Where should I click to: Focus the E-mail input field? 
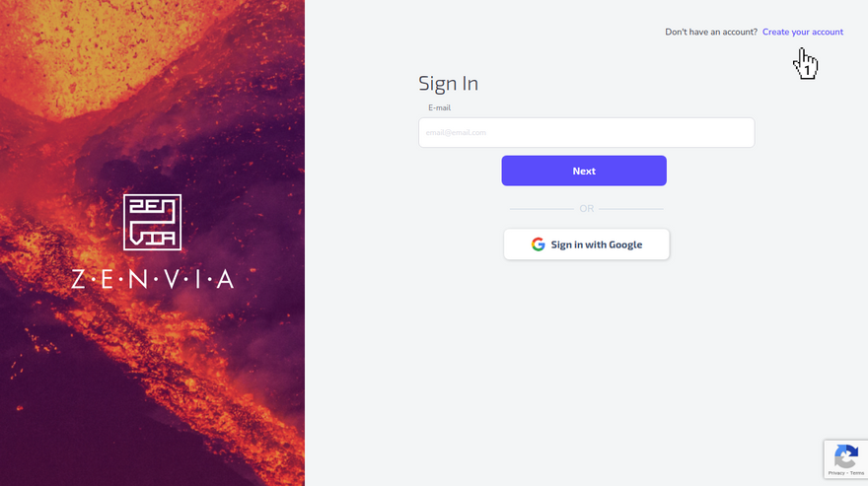586,132
